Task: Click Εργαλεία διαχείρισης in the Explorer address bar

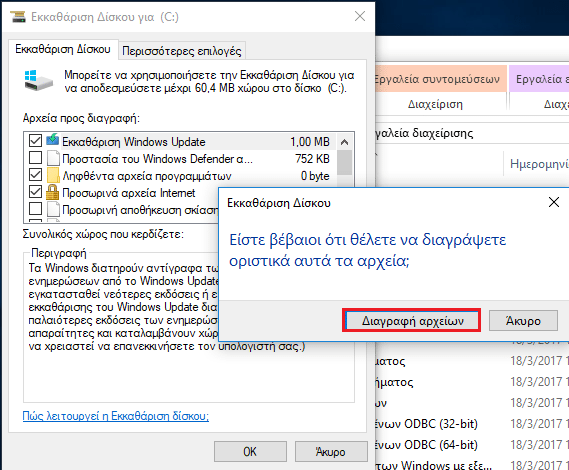Action: pos(424,133)
